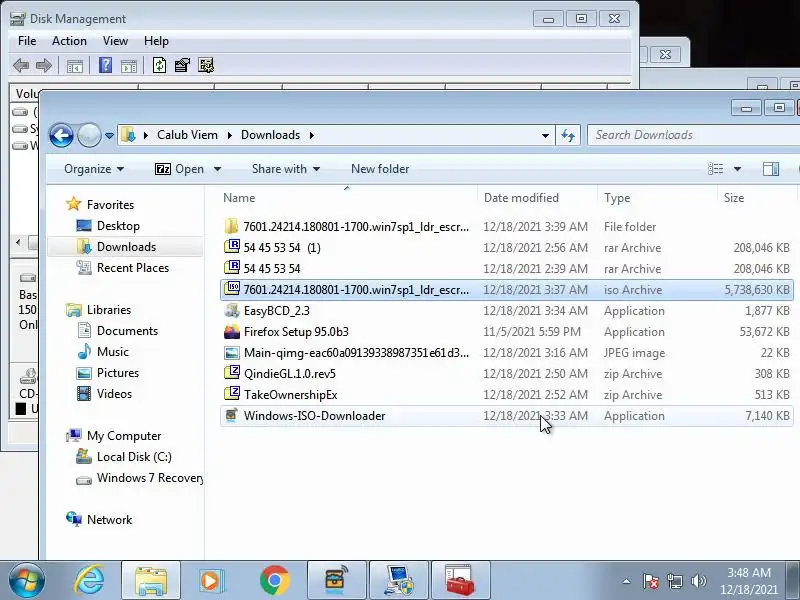
Task: Select the 7601.24214 File folder row
Action: [507, 227]
